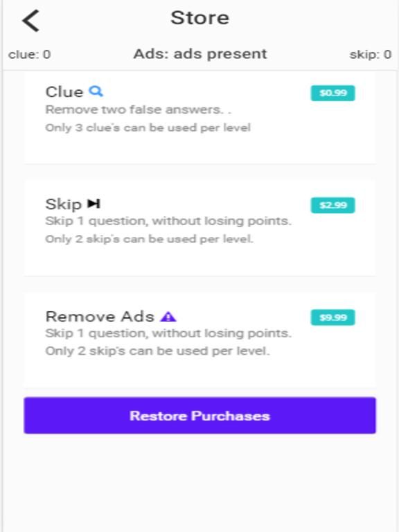Buy a skip for $2.99
This screenshot has width=399, height=532.
click(332, 205)
